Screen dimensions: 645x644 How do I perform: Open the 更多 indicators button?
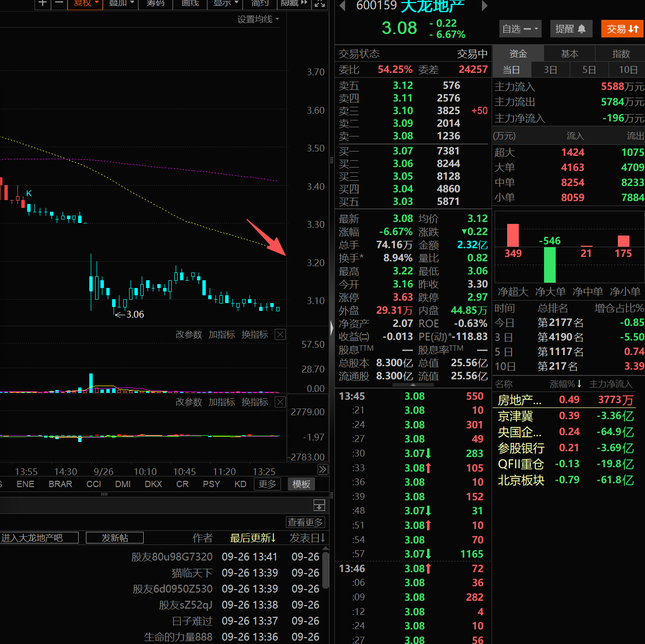(x=267, y=484)
